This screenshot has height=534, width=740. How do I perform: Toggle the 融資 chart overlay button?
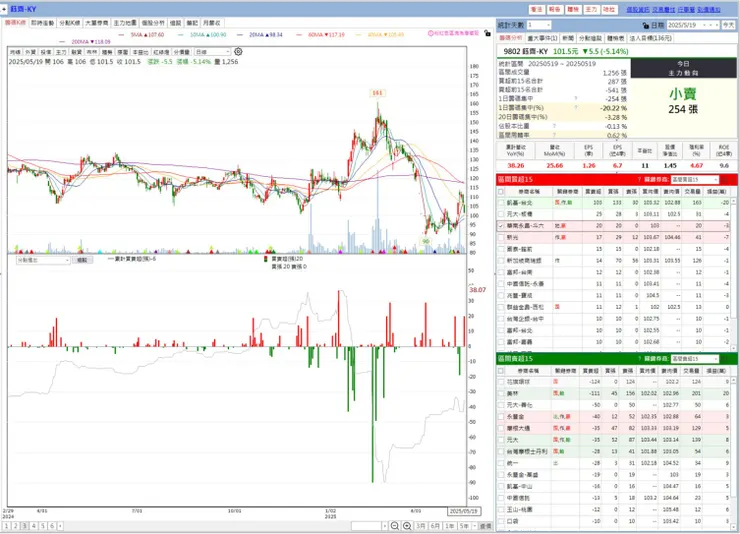point(76,52)
